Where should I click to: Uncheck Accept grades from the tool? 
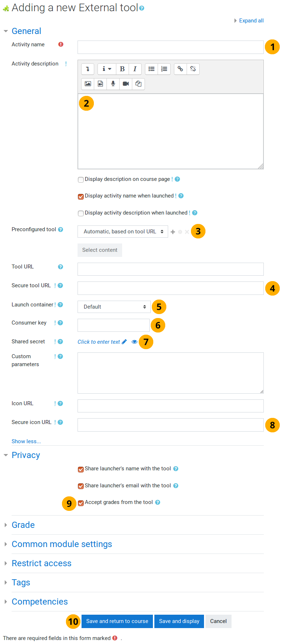click(81, 503)
